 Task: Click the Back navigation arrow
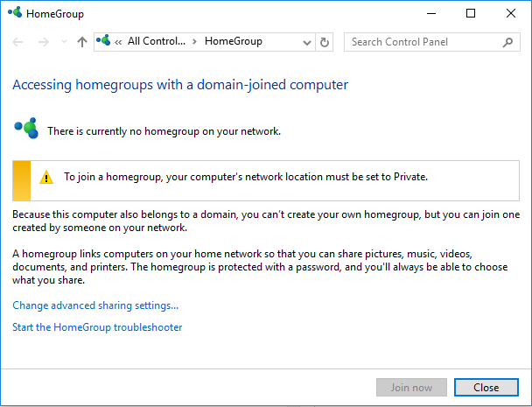point(17,42)
